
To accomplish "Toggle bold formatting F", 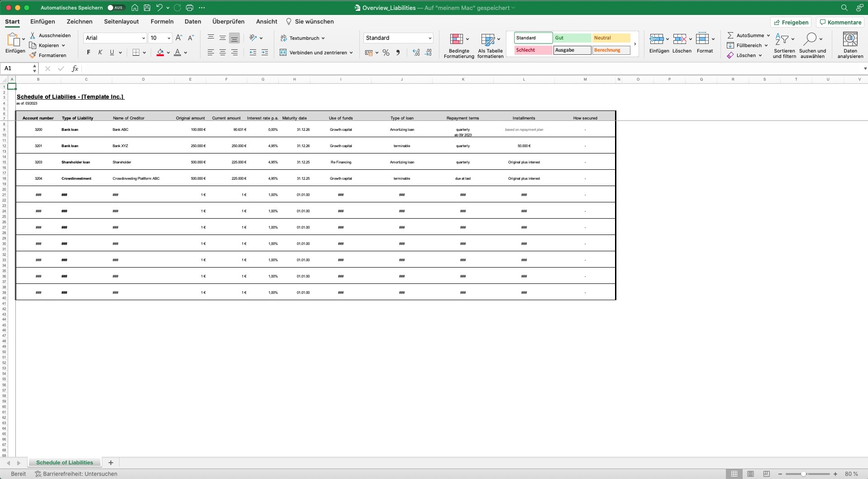I will pos(88,53).
